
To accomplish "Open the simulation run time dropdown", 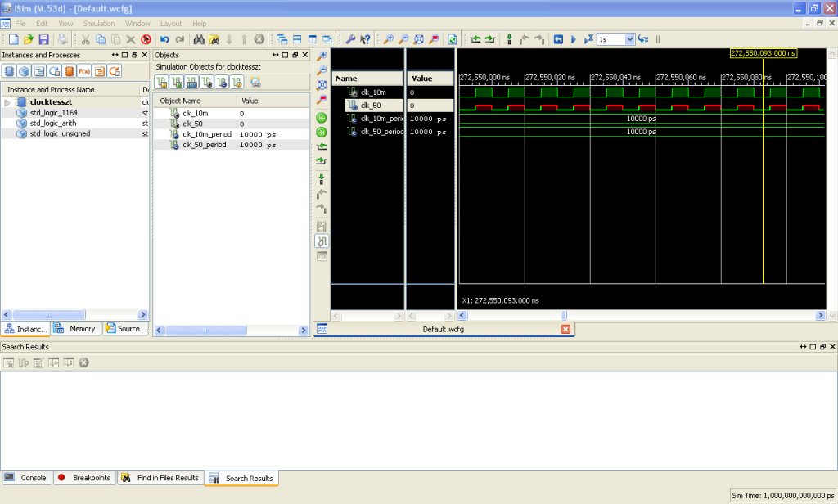I will (x=629, y=39).
